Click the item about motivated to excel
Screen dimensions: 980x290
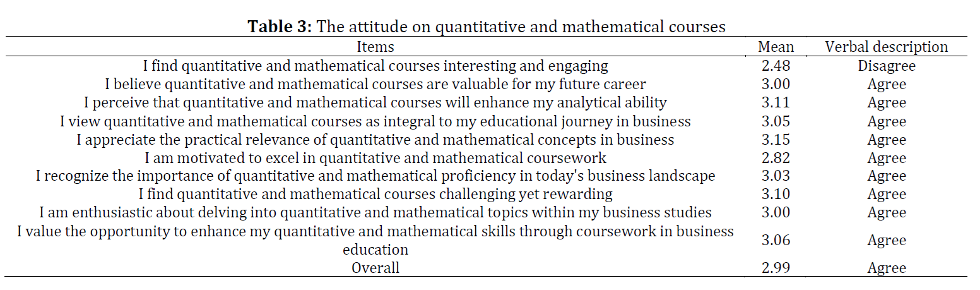[x=375, y=158]
